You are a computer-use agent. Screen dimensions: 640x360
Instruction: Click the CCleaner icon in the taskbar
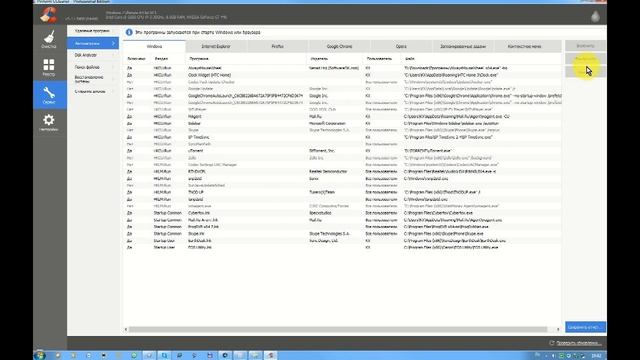coord(270,356)
